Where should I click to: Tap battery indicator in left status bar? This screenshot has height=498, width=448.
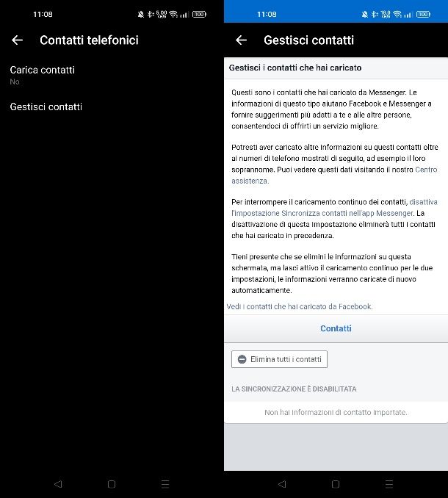[x=199, y=14]
